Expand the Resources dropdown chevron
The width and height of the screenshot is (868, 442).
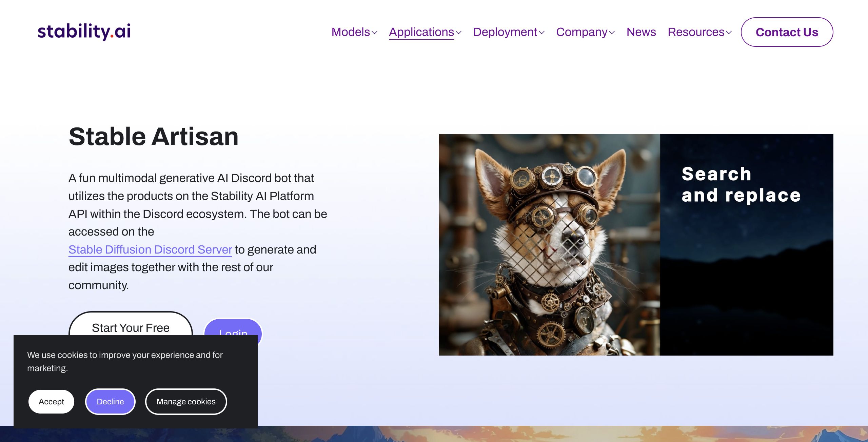pos(729,33)
